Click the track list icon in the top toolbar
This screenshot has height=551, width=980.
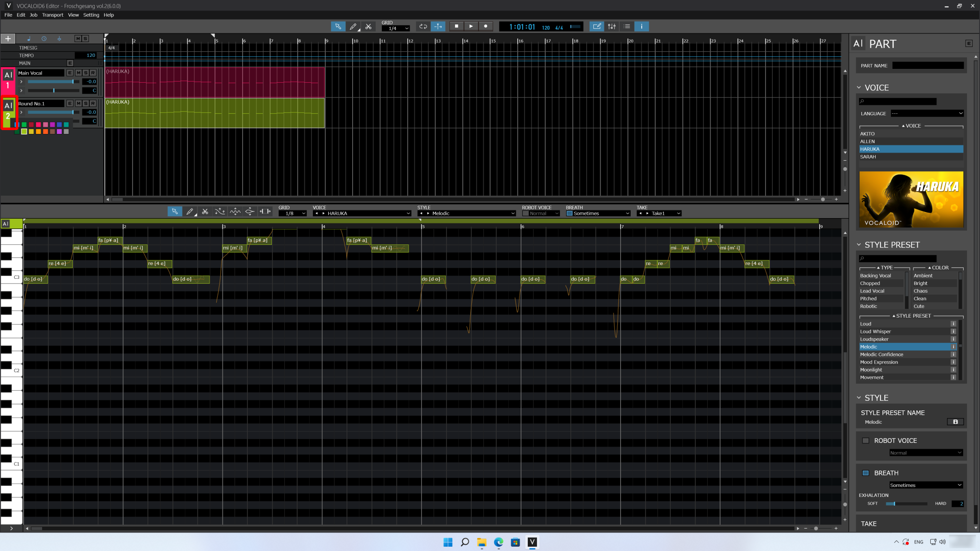click(x=626, y=26)
